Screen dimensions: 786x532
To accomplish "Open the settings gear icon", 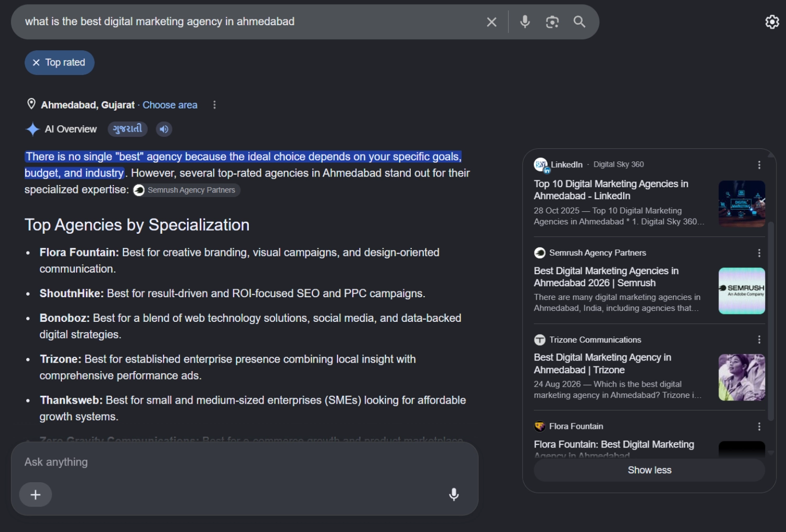I will [772, 21].
